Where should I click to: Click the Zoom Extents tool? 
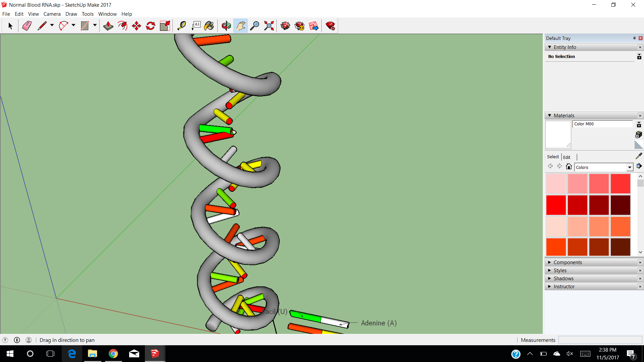coord(269,26)
